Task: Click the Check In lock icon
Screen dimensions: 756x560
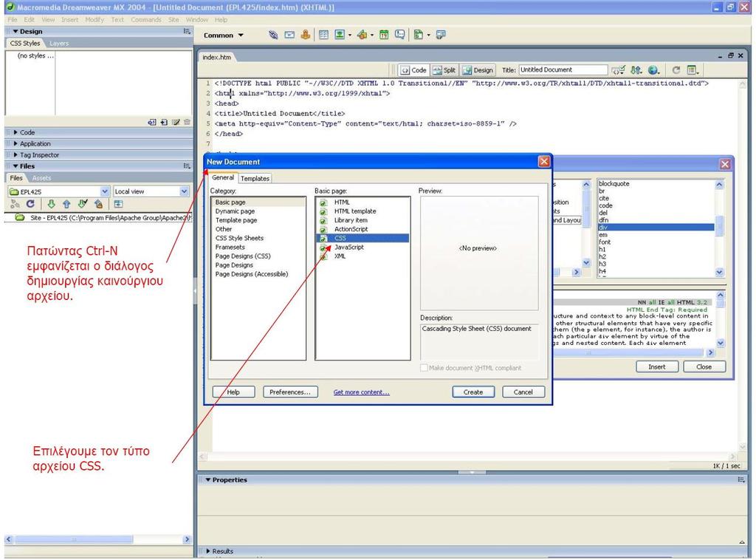Action: point(98,204)
